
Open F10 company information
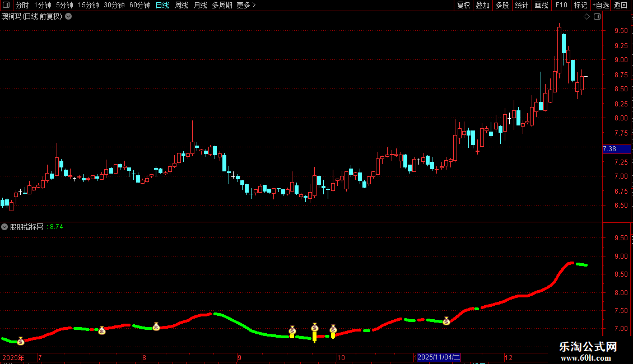click(561, 5)
